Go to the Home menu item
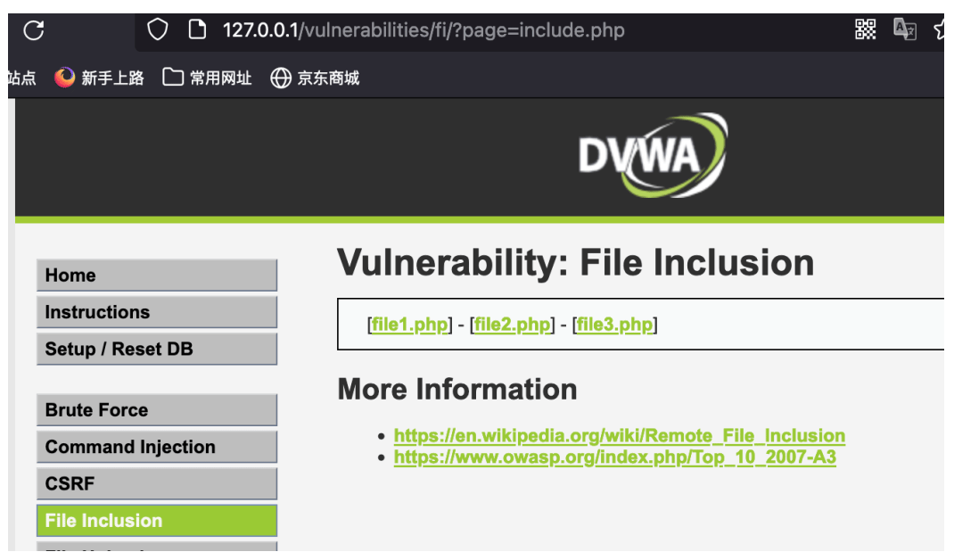The width and height of the screenshot is (954, 560). (x=157, y=276)
